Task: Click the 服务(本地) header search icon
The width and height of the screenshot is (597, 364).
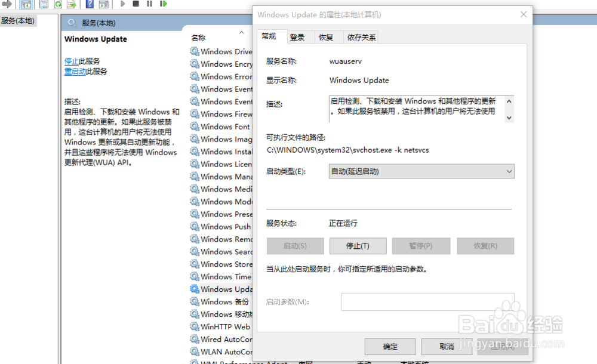Action: pyautogui.click(x=72, y=23)
